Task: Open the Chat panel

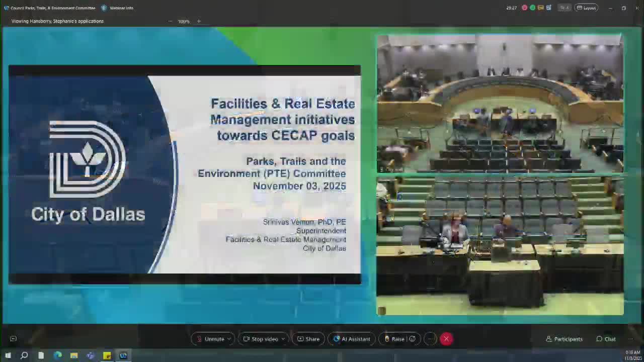Action: 606,339
